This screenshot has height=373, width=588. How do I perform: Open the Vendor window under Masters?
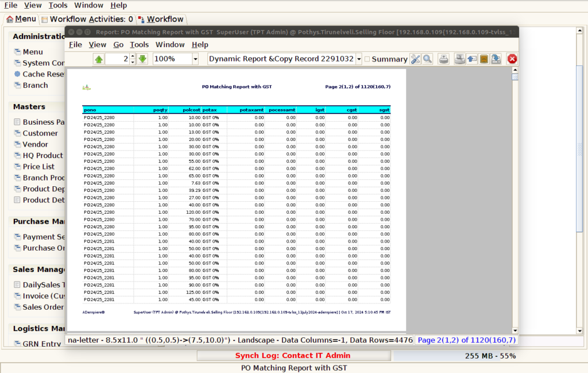coord(31,144)
